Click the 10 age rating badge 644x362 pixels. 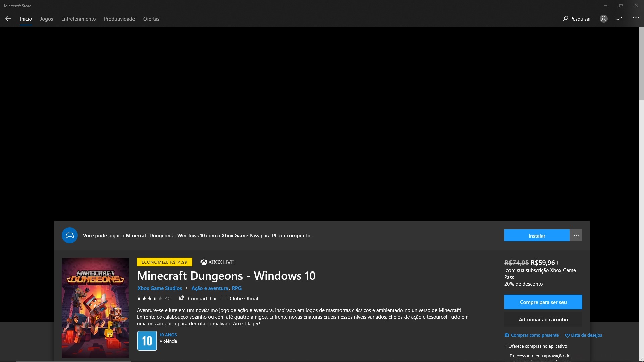[147, 341]
